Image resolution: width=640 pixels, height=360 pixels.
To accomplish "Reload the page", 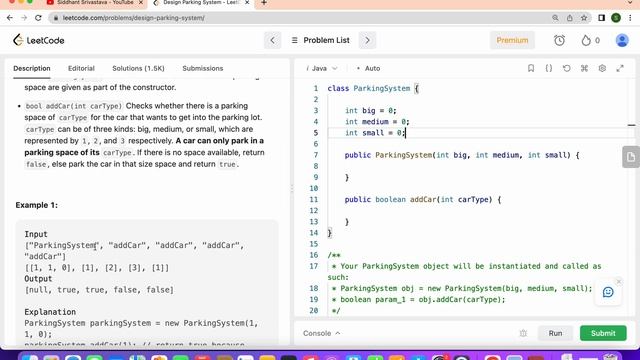I will click(x=38, y=18).
